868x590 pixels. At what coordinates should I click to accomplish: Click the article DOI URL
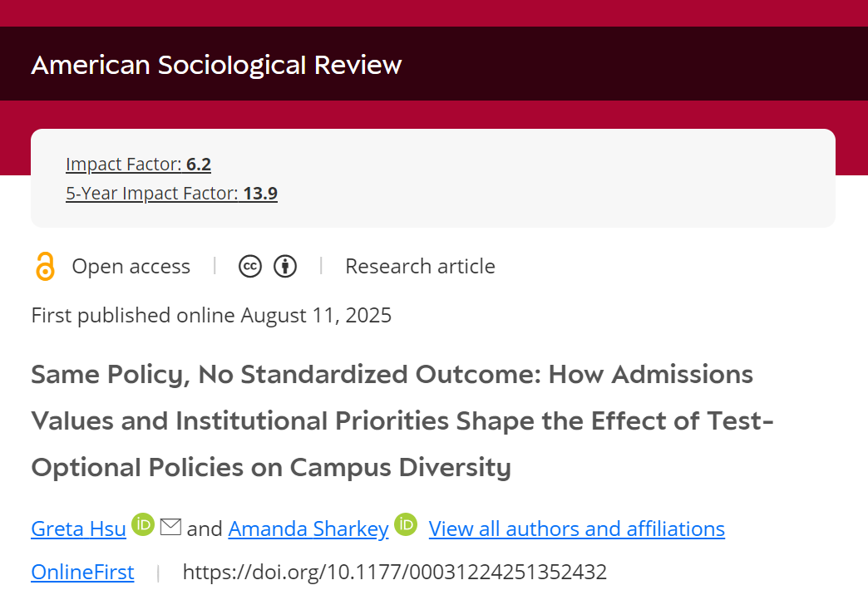[395, 572]
